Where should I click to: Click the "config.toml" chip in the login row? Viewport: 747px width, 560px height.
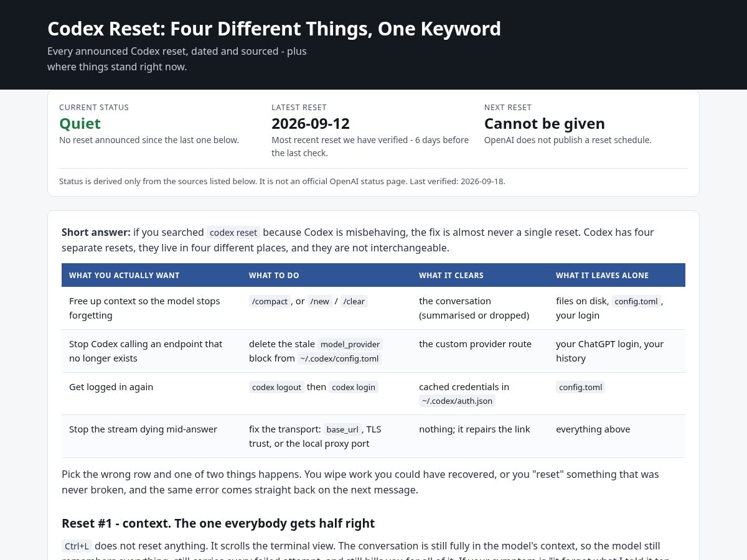tap(580, 387)
